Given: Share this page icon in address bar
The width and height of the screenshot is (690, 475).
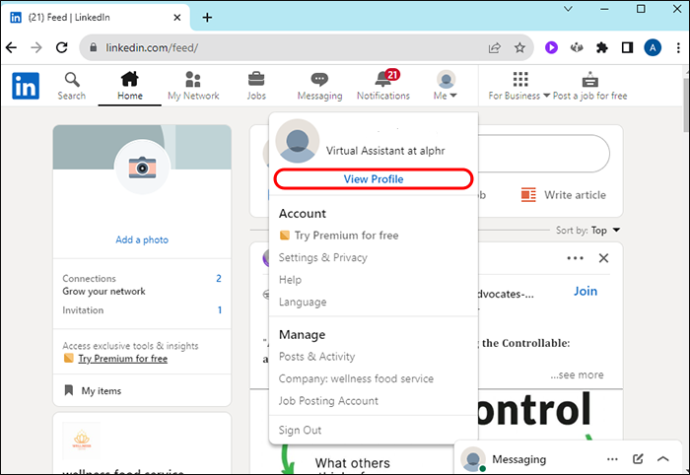Looking at the screenshot, I should click(495, 48).
